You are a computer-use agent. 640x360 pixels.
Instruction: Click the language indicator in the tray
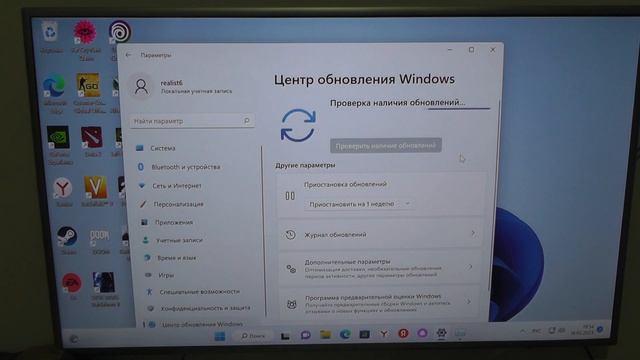(x=536, y=331)
